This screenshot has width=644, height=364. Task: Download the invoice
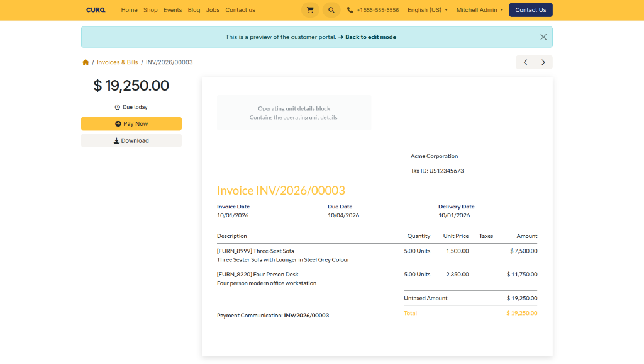pyautogui.click(x=131, y=140)
